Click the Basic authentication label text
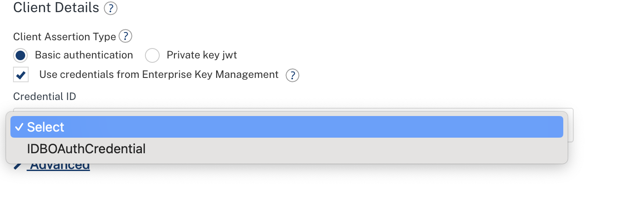The image size is (644, 200). pyautogui.click(x=84, y=55)
